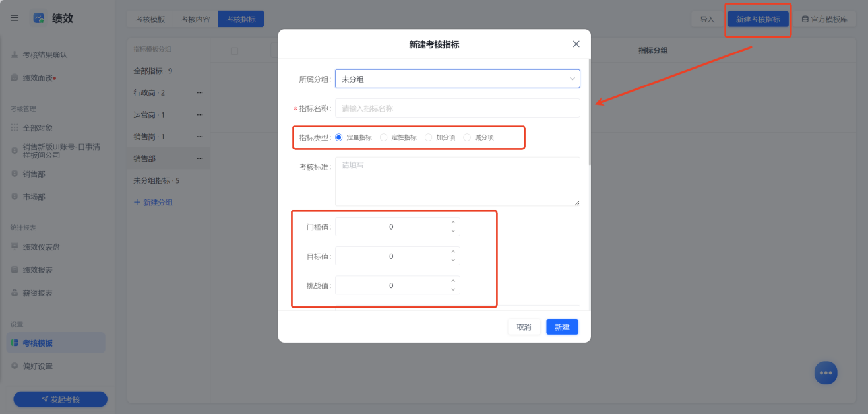
Task: Click the 绩效仪表盘 icon
Action: (x=15, y=247)
